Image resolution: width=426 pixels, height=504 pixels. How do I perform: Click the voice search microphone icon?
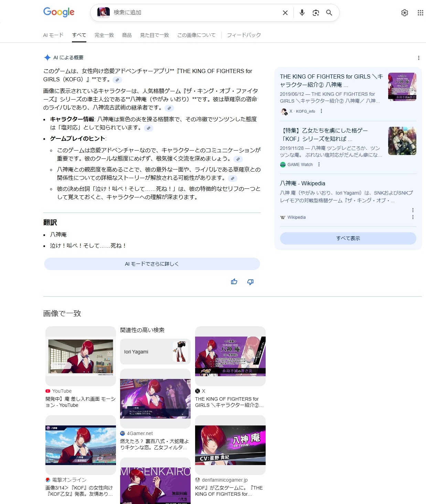pos(302,13)
